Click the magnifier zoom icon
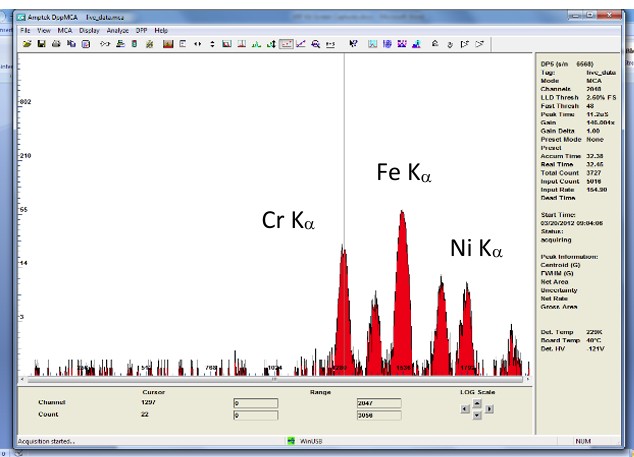634x457 pixels. pyautogui.click(x=315, y=44)
